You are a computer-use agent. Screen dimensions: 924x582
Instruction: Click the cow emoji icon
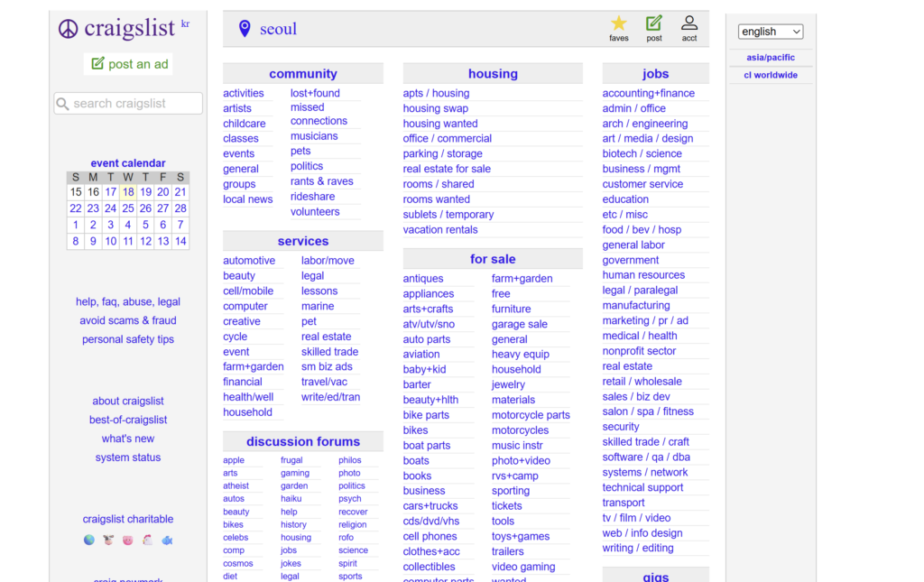click(x=108, y=540)
